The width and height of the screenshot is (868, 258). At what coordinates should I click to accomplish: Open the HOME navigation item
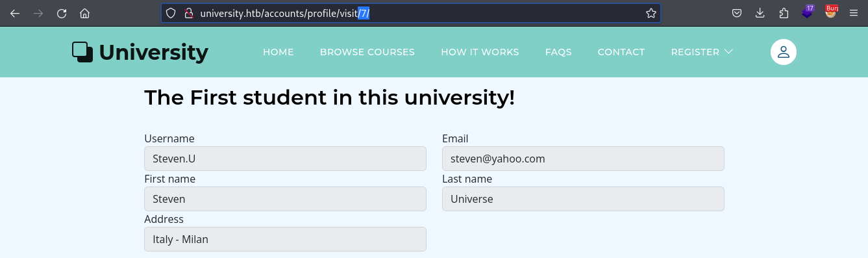279,52
